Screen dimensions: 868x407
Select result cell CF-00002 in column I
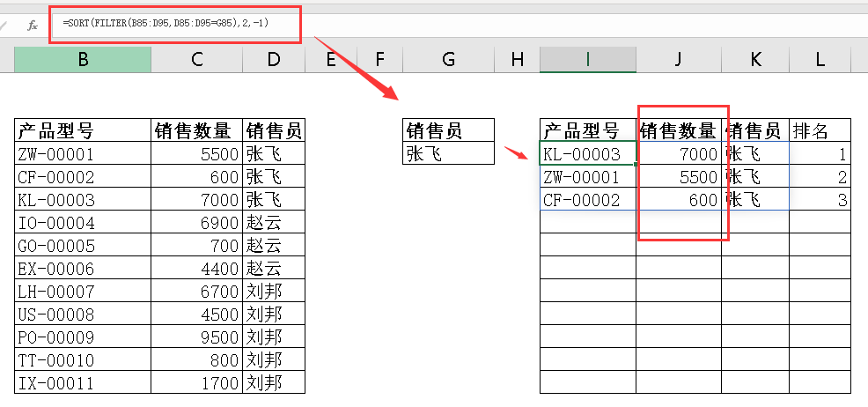(588, 199)
